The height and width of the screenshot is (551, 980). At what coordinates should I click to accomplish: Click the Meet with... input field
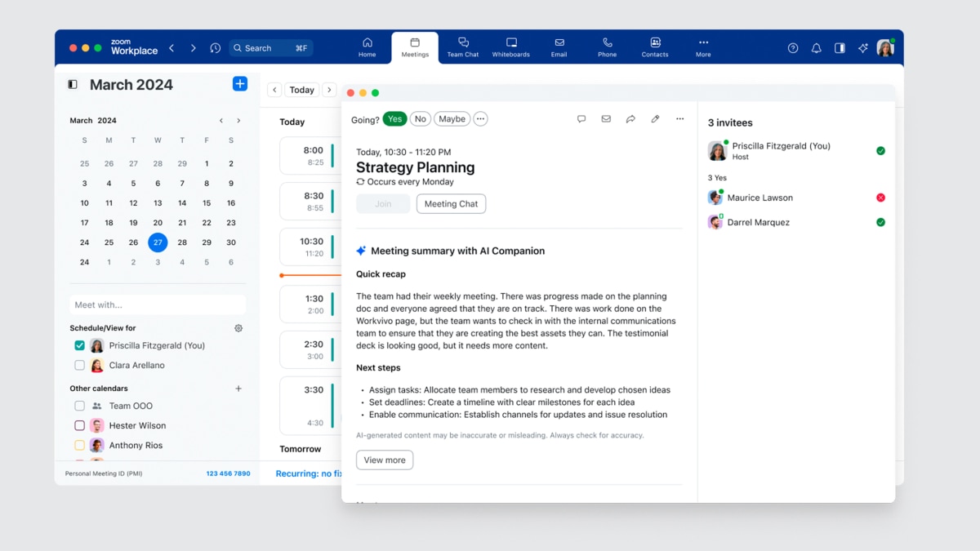(x=158, y=305)
